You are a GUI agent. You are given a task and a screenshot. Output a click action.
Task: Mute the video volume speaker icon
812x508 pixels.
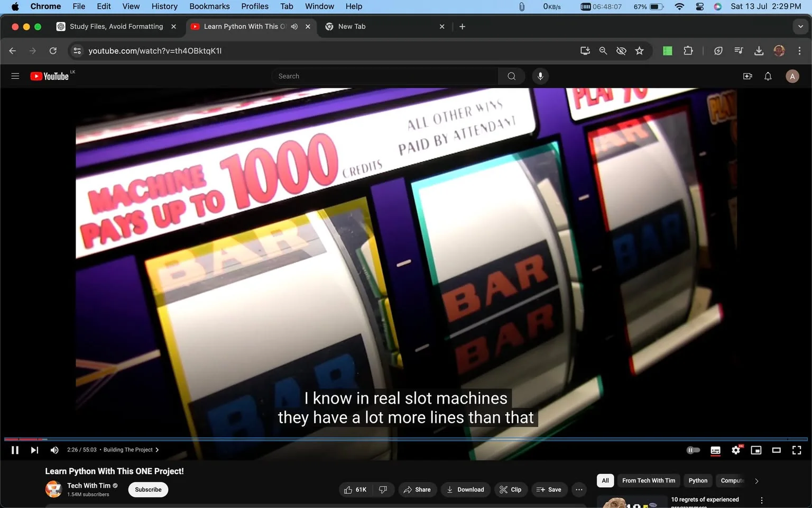tap(54, 450)
